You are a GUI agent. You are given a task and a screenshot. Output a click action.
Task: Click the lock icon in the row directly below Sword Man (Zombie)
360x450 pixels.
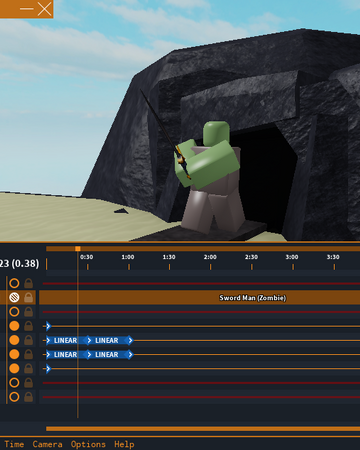pyautogui.click(x=29, y=312)
